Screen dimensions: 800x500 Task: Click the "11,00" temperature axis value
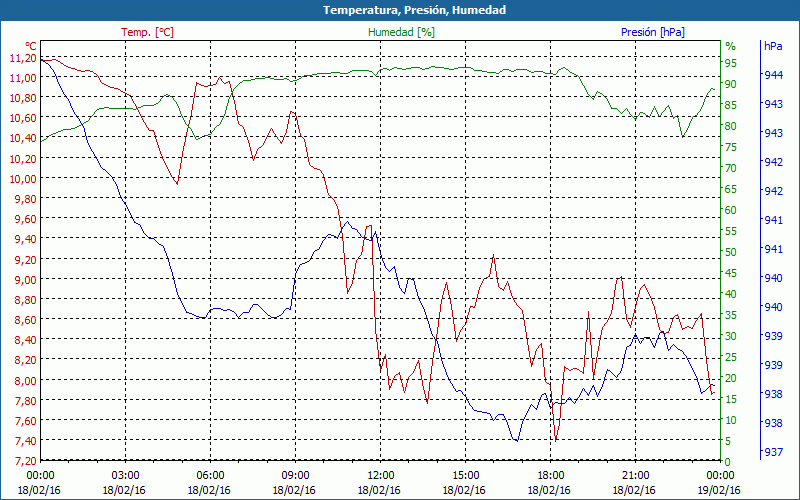pyautogui.click(x=23, y=78)
